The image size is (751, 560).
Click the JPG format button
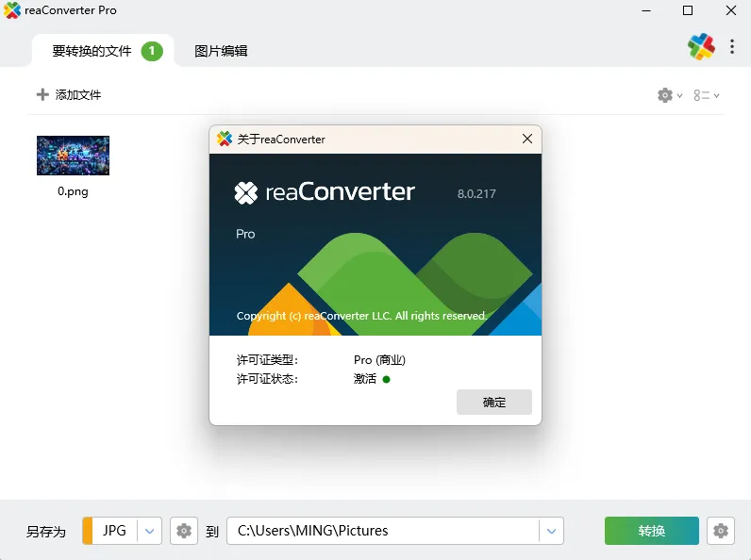click(x=114, y=531)
